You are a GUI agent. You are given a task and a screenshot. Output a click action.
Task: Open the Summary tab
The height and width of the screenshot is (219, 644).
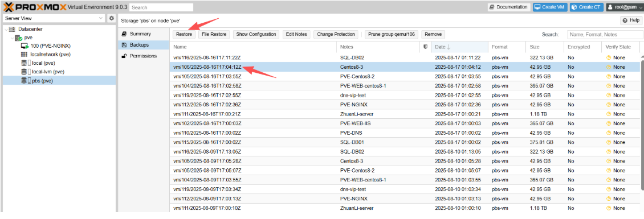tap(144, 34)
